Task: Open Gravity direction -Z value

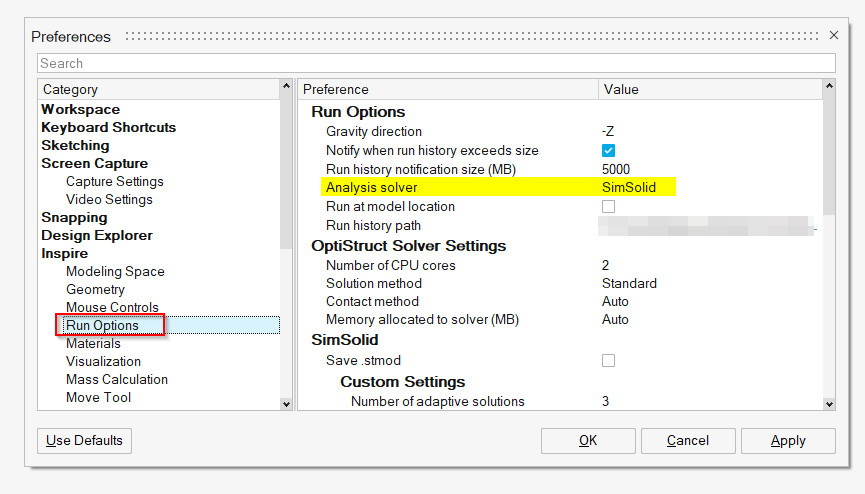Action: pyautogui.click(x=608, y=131)
